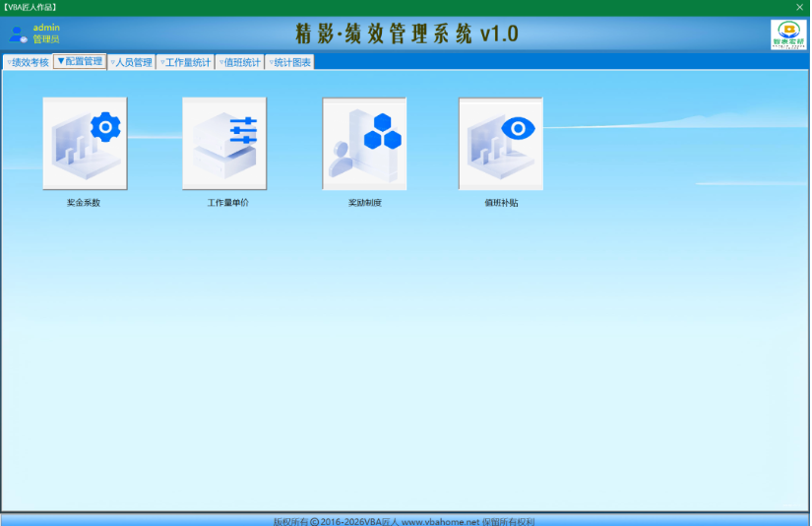The height and width of the screenshot is (526, 812).
Task: Close the window with the X button
Action: (799, 7)
